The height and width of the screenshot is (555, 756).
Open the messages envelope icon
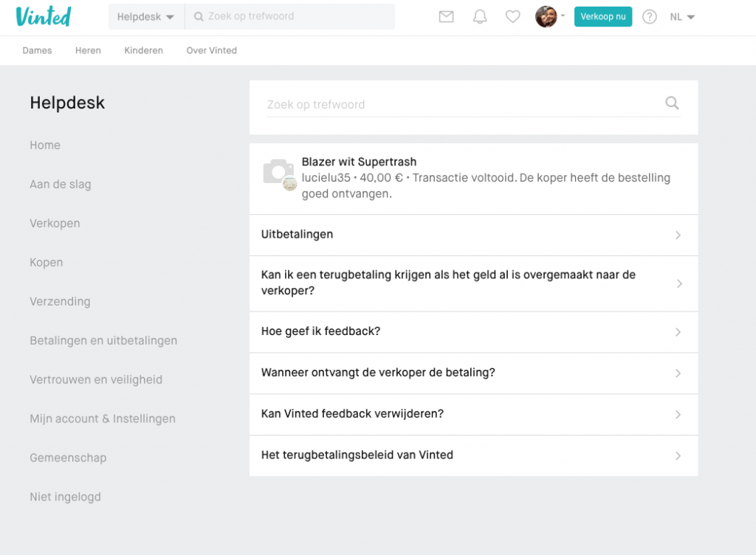tap(446, 17)
